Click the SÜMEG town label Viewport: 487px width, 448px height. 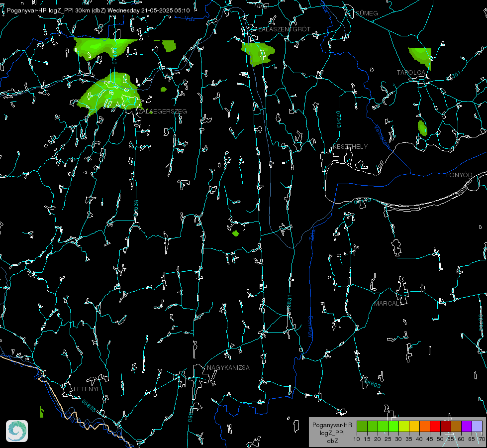[367, 13]
